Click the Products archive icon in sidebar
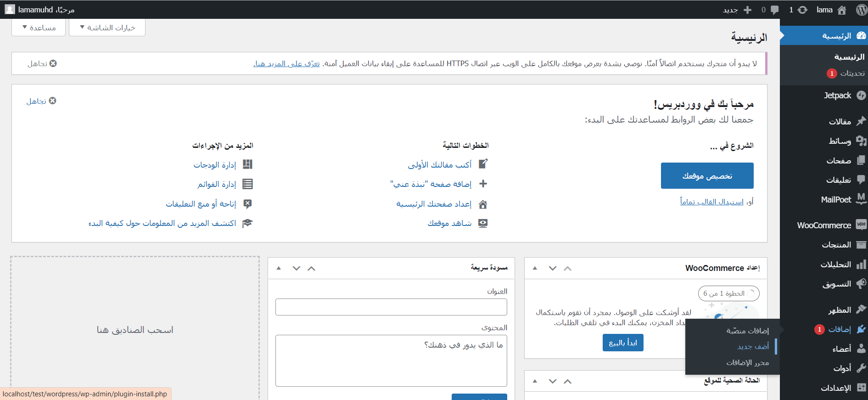This screenshot has height=400, width=868. click(x=861, y=245)
